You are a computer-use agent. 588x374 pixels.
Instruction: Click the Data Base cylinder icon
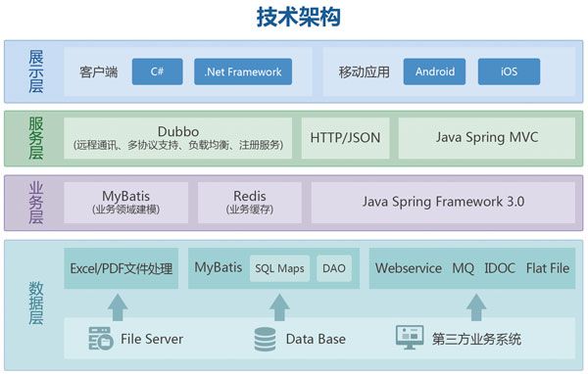tap(265, 339)
